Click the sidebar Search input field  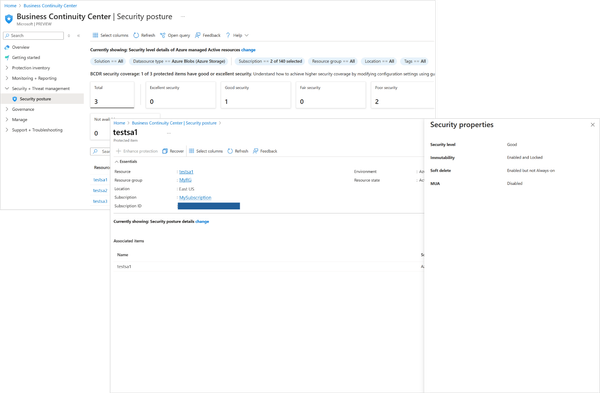point(33,36)
